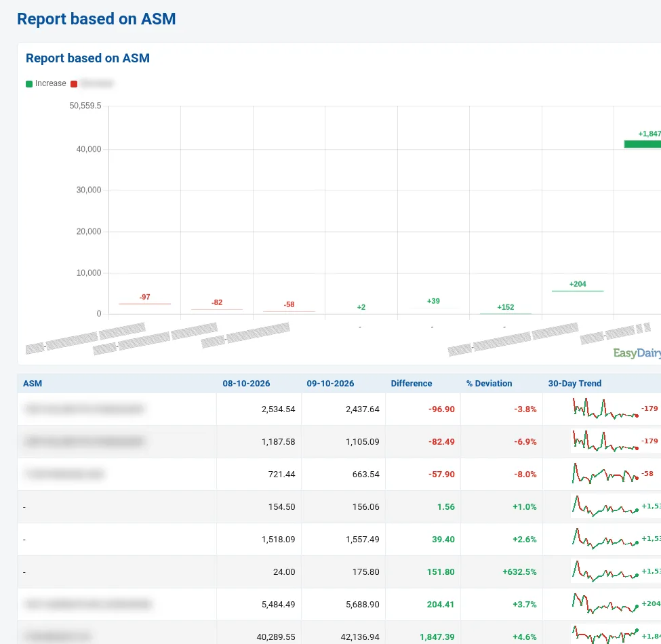
Task: Select the 40,289.55 cell
Action: point(259,632)
